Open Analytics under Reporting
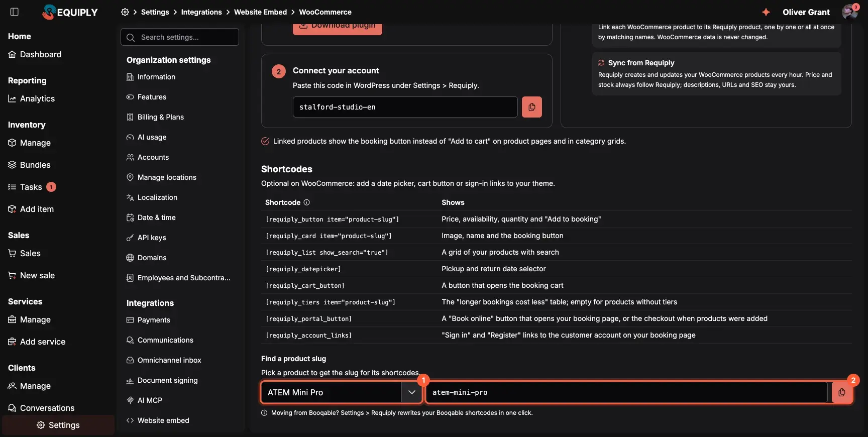 31,98
